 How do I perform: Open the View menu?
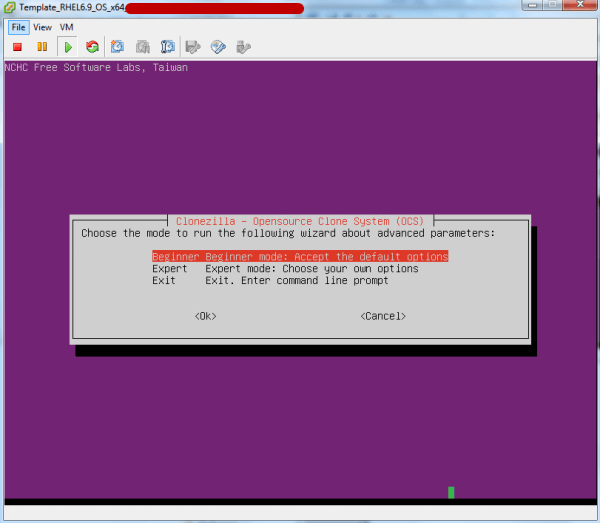tap(42, 27)
